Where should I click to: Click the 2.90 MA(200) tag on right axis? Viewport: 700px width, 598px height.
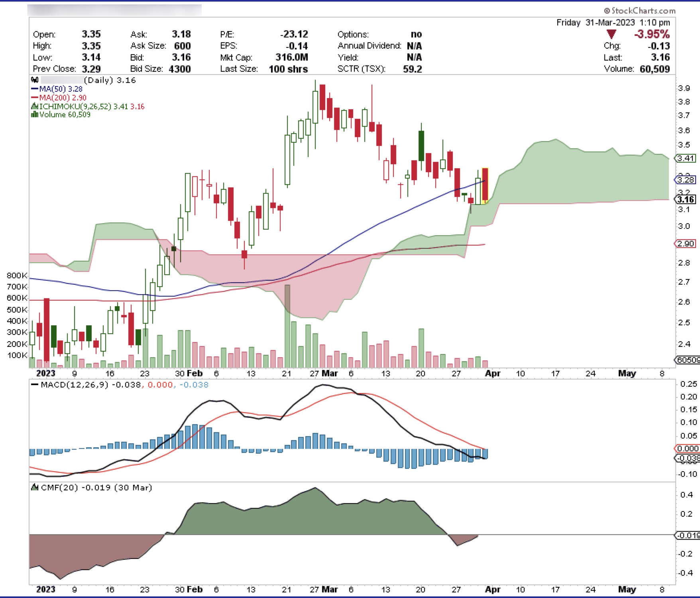point(686,244)
